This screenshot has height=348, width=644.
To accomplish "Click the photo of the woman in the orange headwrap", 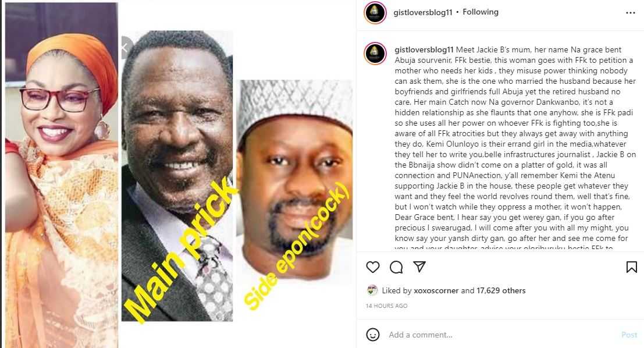I will click(x=61, y=175).
